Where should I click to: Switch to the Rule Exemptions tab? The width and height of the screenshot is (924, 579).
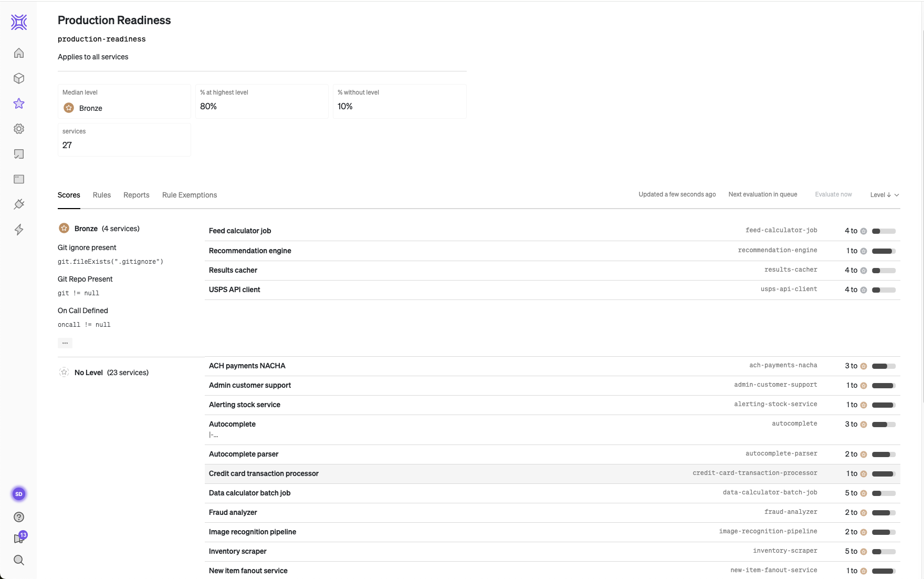190,195
